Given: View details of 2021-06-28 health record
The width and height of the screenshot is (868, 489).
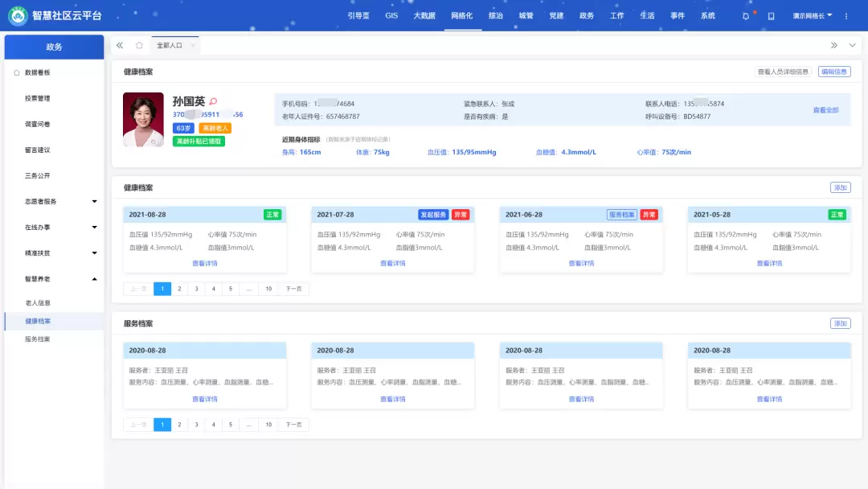Looking at the screenshot, I should tap(581, 264).
